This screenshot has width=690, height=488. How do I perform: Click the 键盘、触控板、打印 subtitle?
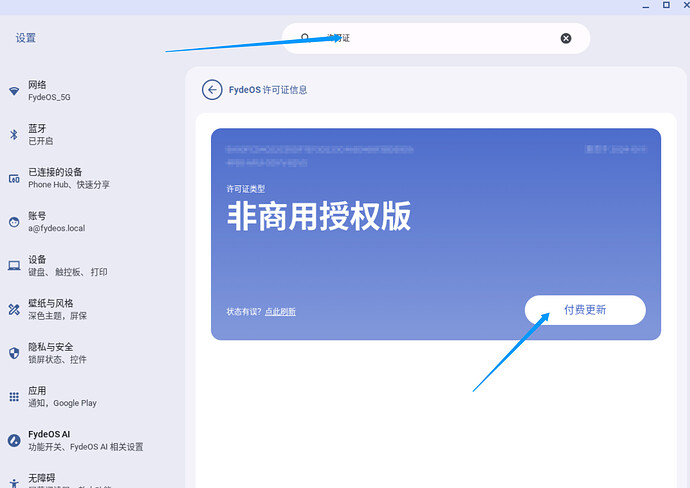click(68, 272)
